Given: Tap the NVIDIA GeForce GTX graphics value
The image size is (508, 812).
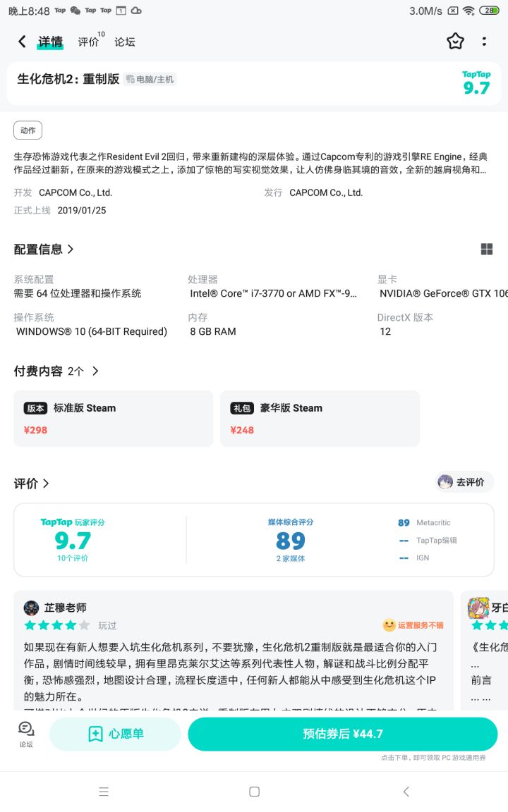Looking at the screenshot, I should (x=444, y=293).
